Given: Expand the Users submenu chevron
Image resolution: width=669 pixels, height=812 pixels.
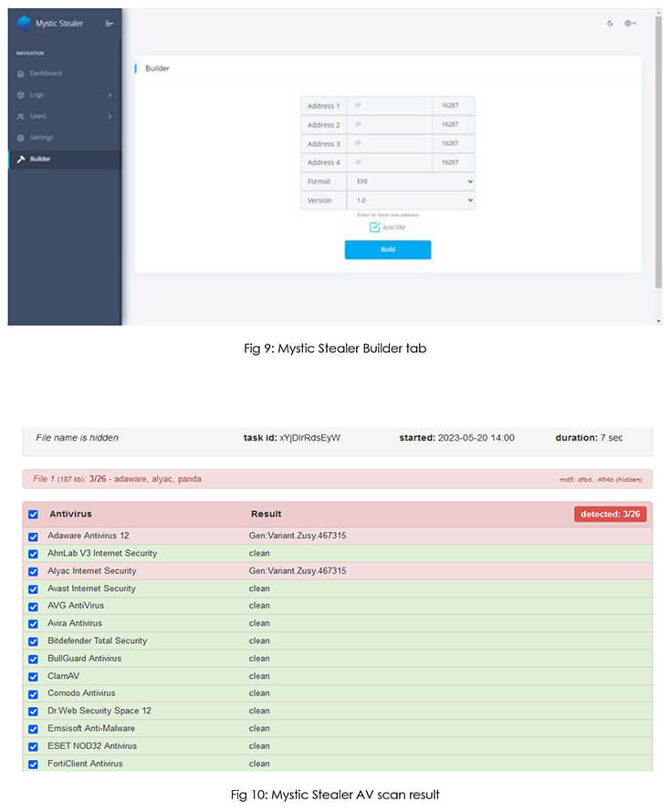Looking at the screenshot, I should pos(110,117).
